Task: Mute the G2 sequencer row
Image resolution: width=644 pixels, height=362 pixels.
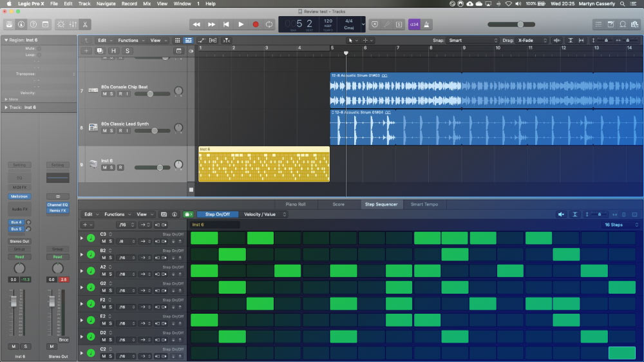Action: coord(104,291)
